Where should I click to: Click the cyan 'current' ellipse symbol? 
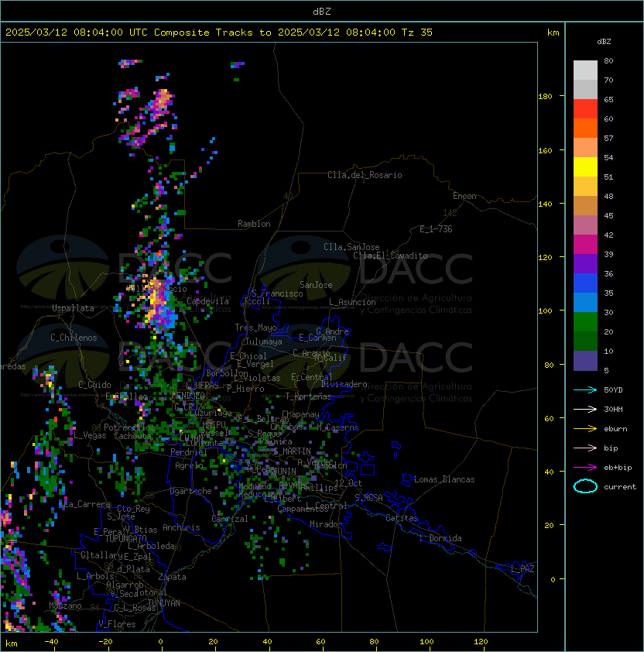click(x=585, y=486)
